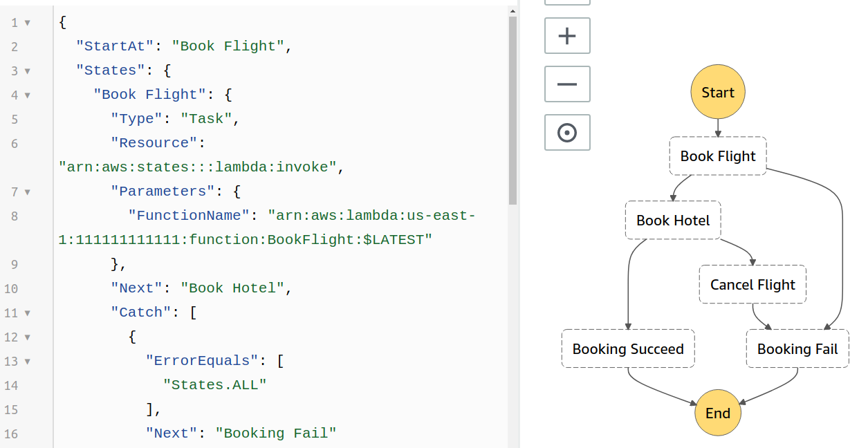Click the "arn:aws:states:::lambda:invoke" string
The image size is (868, 448).
click(197, 167)
